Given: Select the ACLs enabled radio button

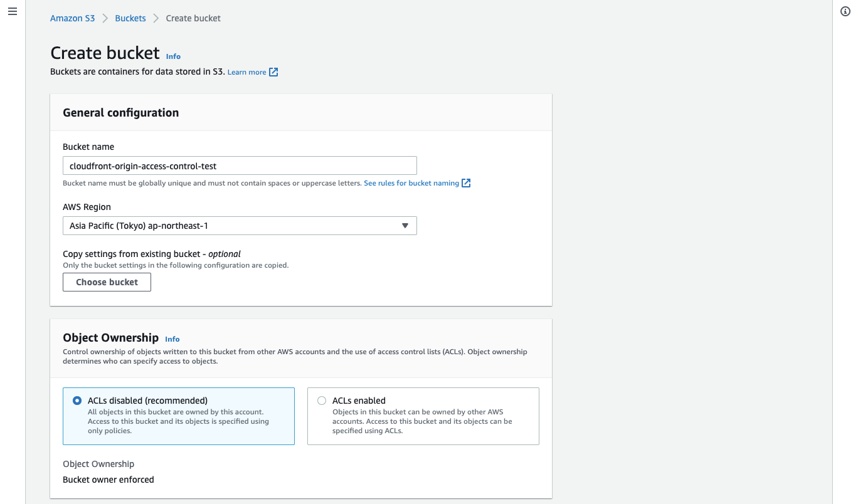Looking at the screenshot, I should (322, 400).
